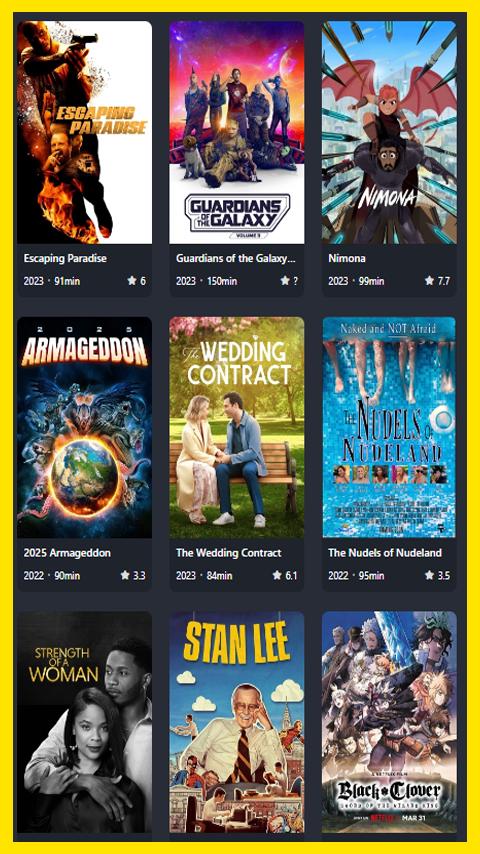Click the Nimona title link
Screen dimensions: 480x854
347,258
